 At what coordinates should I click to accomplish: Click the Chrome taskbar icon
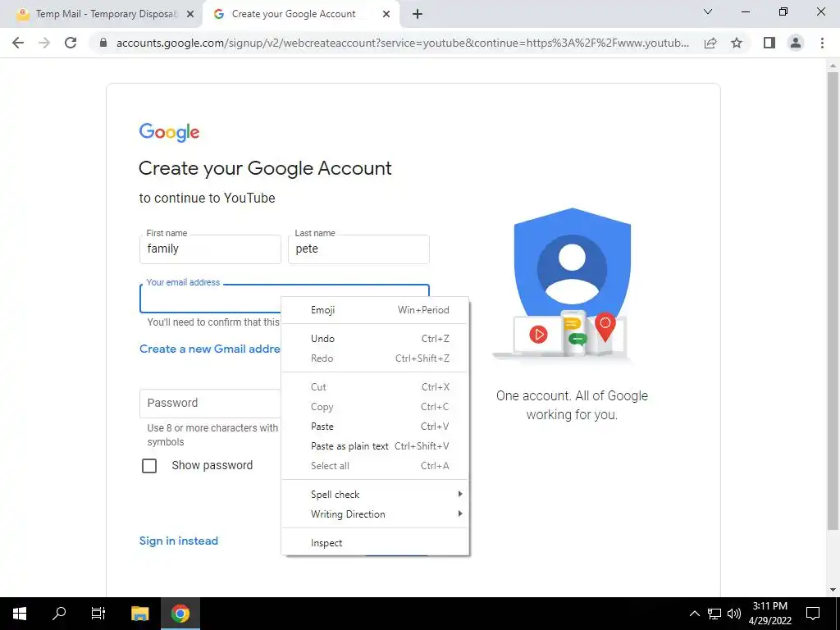click(180, 614)
